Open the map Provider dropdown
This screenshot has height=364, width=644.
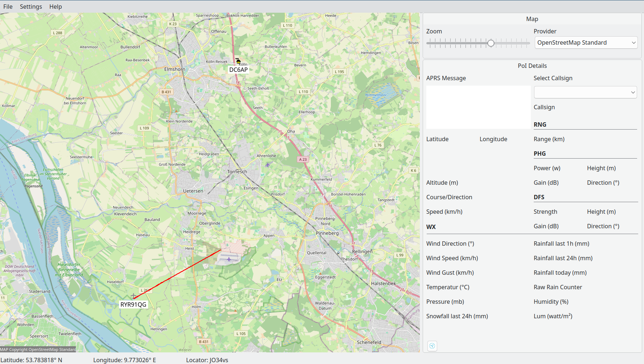tap(586, 42)
